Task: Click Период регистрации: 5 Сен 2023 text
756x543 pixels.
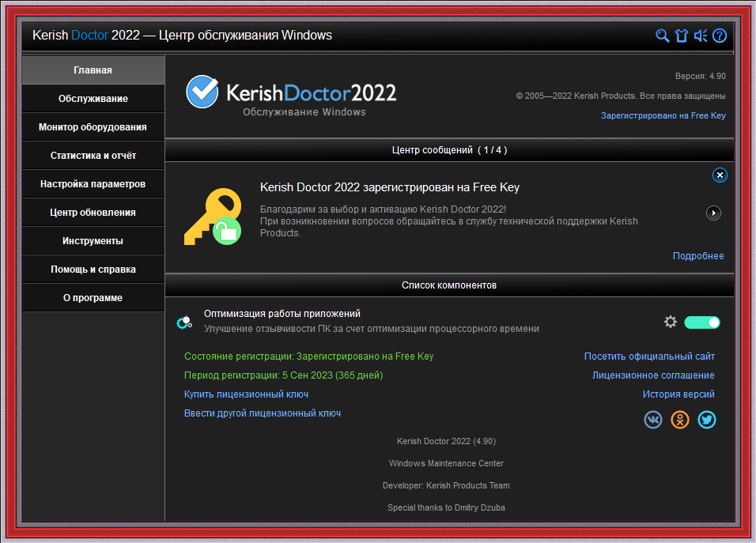Action: (283, 375)
